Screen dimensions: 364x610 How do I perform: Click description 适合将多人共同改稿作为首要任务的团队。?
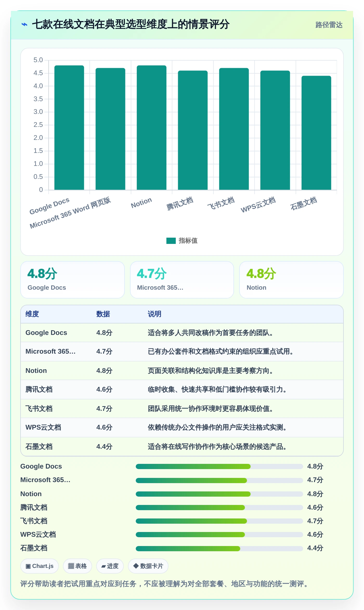(x=210, y=333)
